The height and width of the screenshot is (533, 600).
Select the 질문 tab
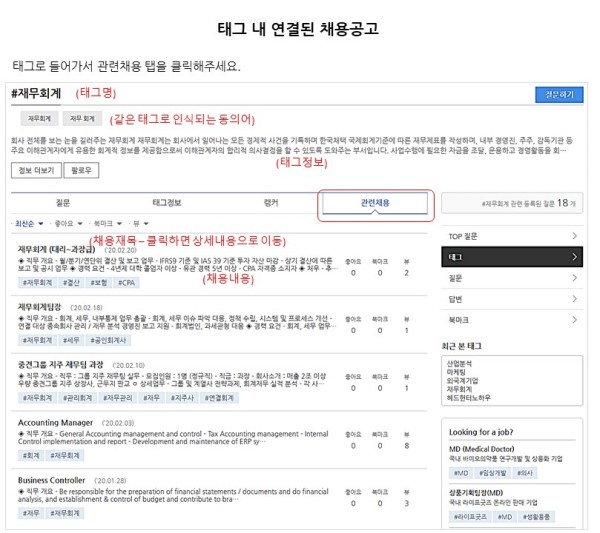click(x=62, y=202)
